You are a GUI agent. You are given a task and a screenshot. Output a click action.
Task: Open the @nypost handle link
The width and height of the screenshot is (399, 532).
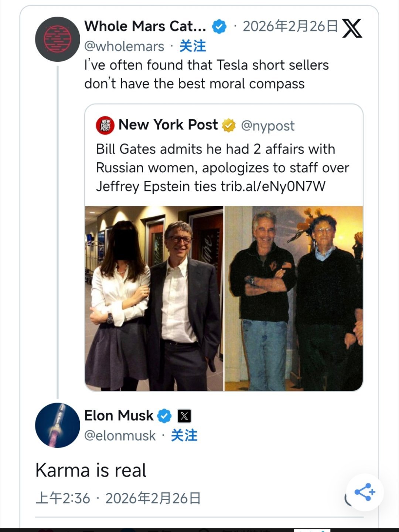[267, 126]
